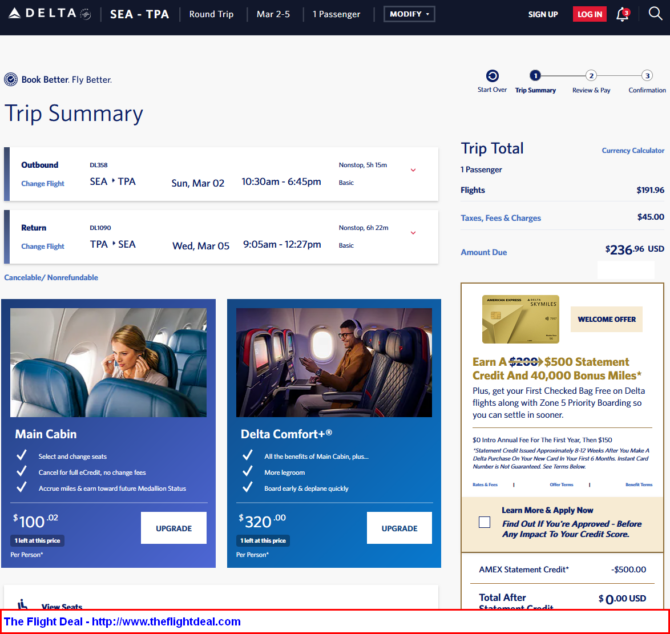The height and width of the screenshot is (634, 670).
Task: Click the SIGN UP link
Action: pyautogui.click(x=543, y=14)
